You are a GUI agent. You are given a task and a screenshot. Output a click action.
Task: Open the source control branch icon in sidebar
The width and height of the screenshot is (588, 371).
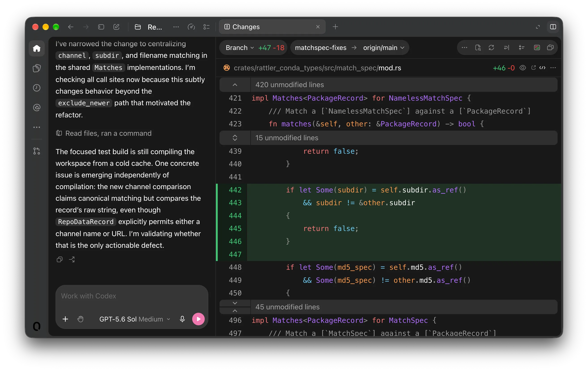[37, 151]
